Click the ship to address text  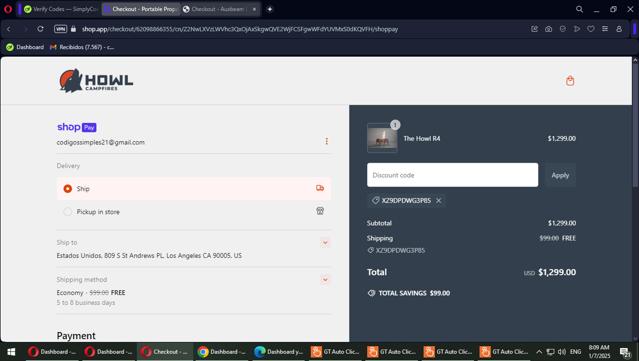point(149,255)
